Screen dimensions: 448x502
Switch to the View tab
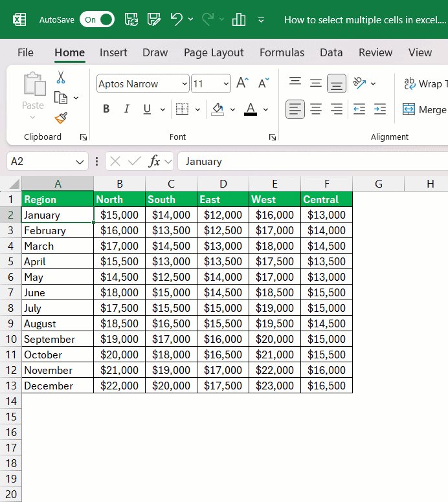click(420, 52)
